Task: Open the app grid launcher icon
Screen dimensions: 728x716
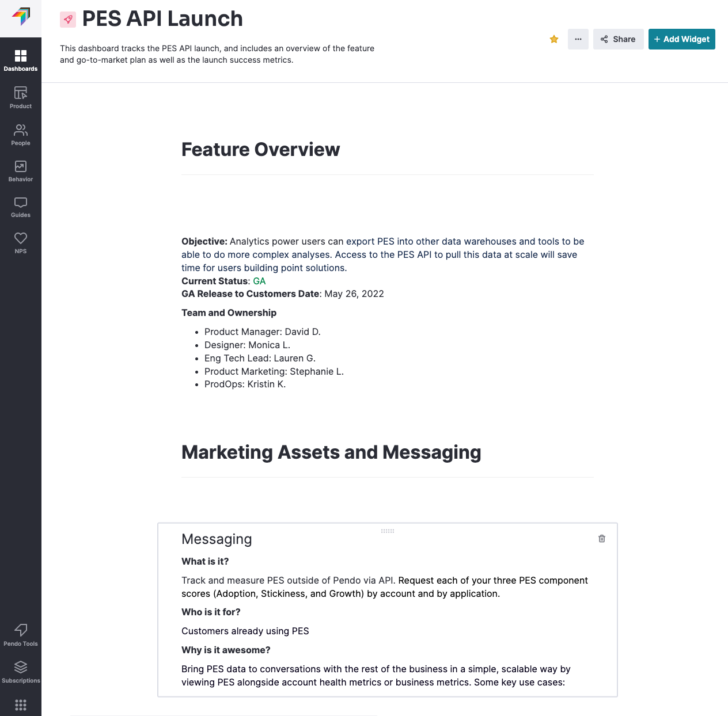Action: (x=21, y=704)
